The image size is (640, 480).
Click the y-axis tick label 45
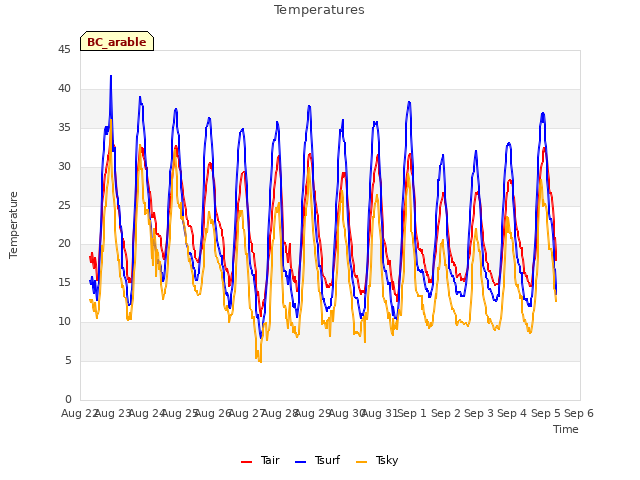(64, 50)
